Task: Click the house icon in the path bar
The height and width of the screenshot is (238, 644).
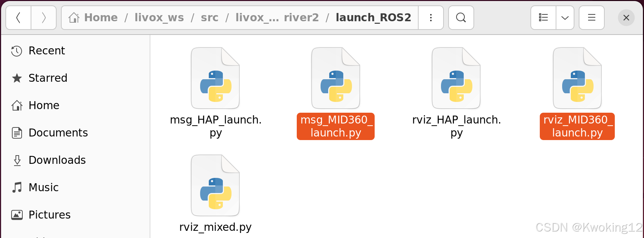Action: 74,18
